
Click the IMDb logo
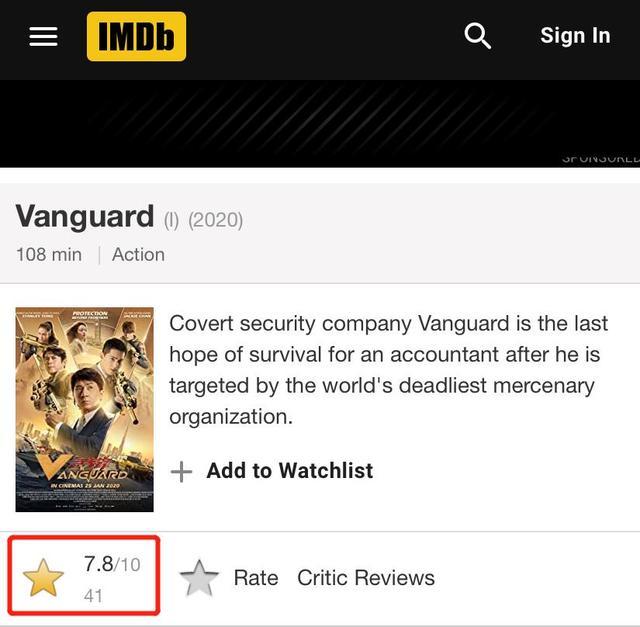click(x=136, y=37)
